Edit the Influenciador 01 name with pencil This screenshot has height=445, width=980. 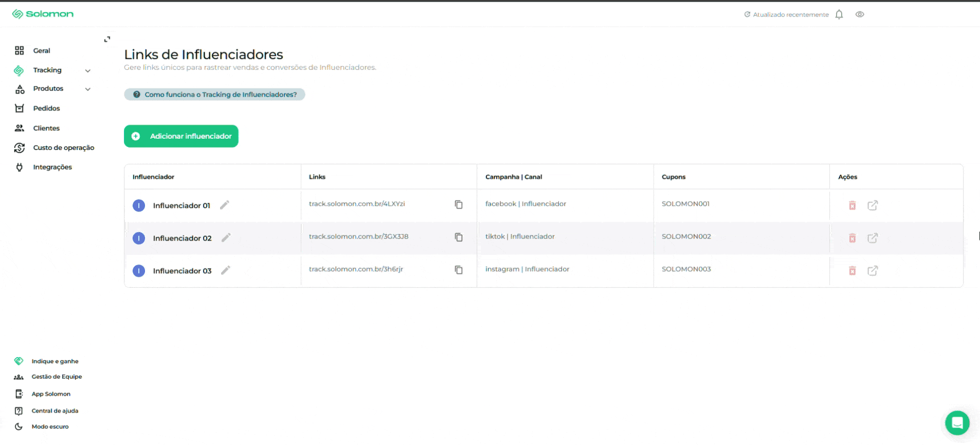[x=225, y=205]
